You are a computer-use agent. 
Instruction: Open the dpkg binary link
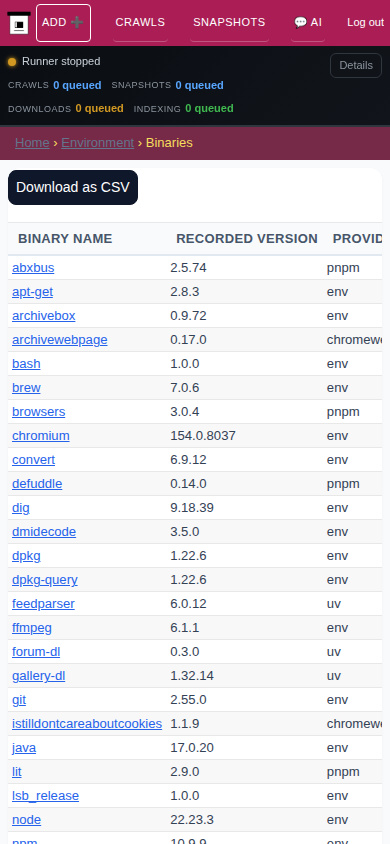pos(26,555)
